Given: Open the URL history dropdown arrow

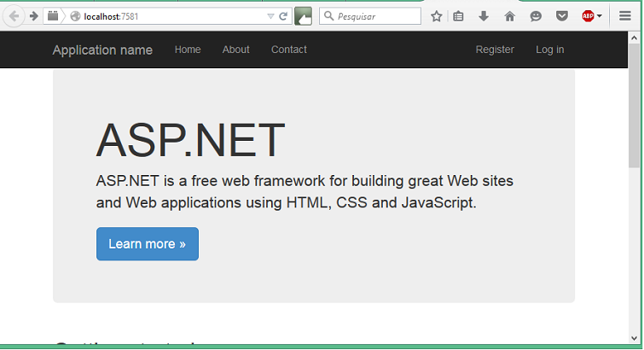Looking at the screenshot, I should click(x=270, y=16).
